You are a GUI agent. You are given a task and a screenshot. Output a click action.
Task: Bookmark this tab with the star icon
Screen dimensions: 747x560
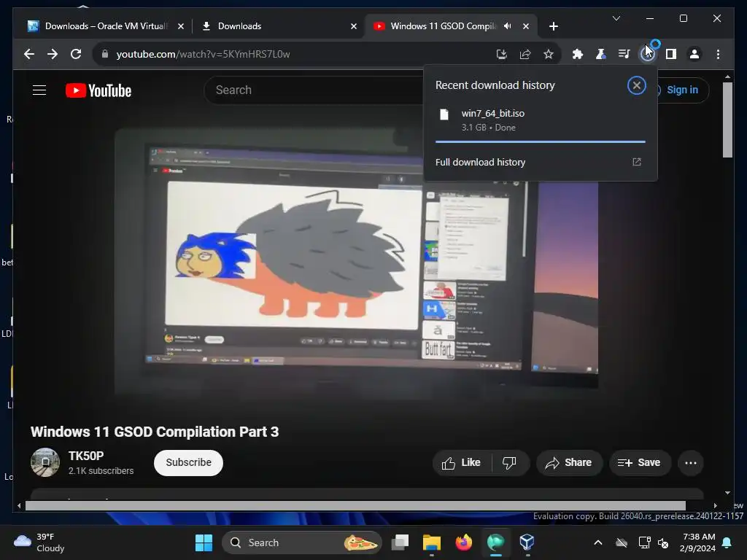549,54
